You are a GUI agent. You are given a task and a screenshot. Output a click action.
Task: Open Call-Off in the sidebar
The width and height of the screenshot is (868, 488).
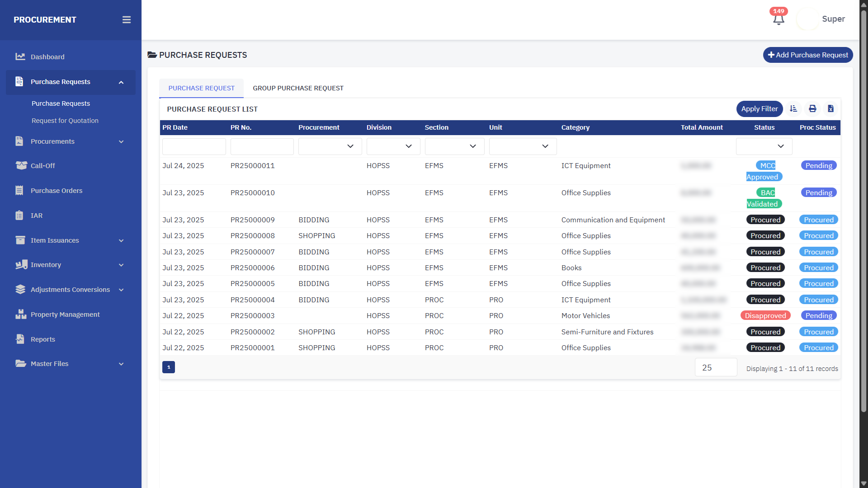point(43,166)
